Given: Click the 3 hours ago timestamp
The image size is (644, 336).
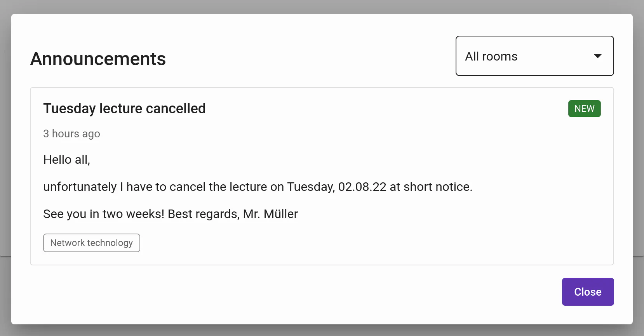Looking at the screenshot, I should tap(71, 134).
